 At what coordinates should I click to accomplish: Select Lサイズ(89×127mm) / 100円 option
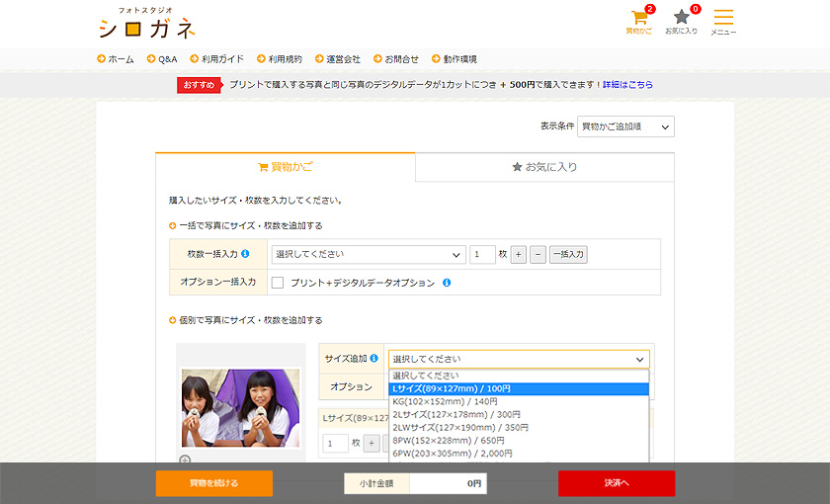coord(519,388)
